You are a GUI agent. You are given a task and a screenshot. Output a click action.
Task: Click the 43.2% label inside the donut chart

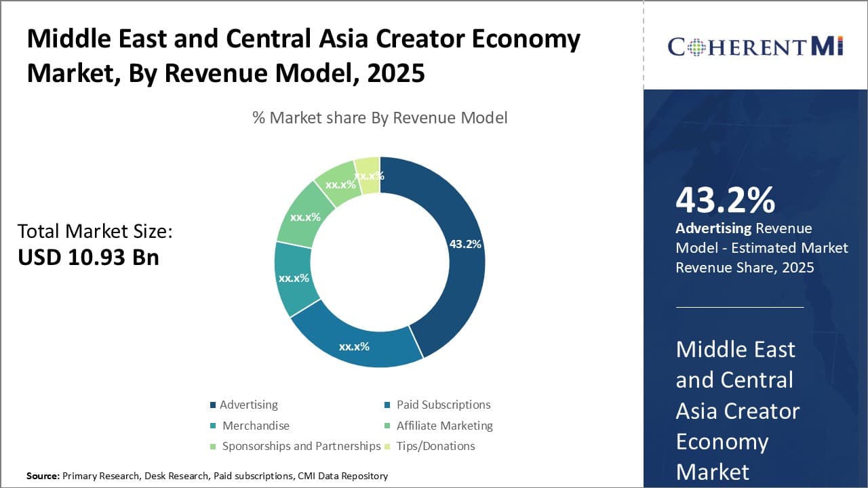point(466,243)
